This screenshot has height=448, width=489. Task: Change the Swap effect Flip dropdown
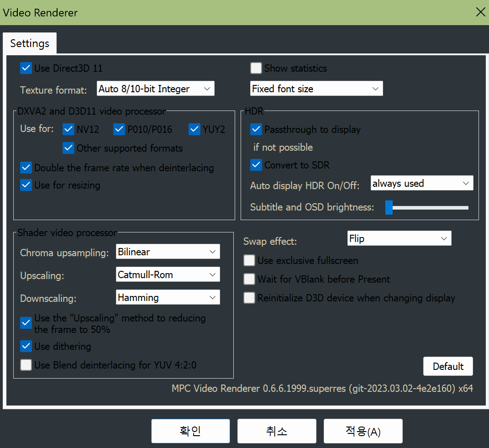tap(398, 238)
